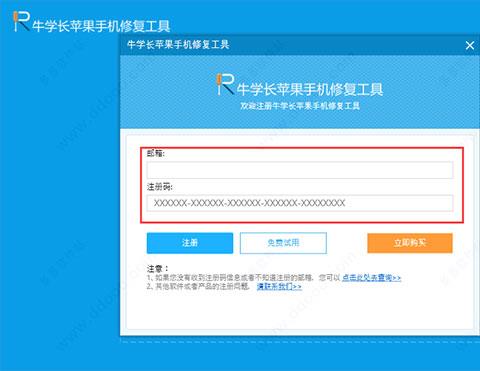
Task: Click the 欢迎注册牛学长苹果手机修复工具 subtitle text
Action: pyautogui.click(x=300, y=106)
